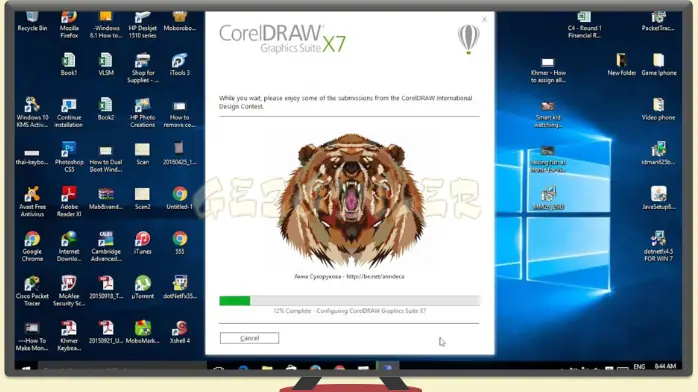Open the Scan desktop file

tap(142, 154)
